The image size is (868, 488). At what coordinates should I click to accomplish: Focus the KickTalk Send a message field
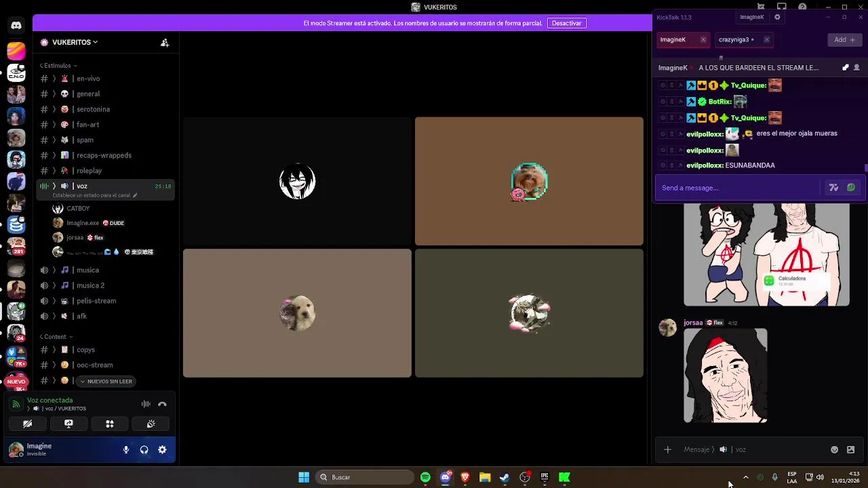[x=739, y=188]
